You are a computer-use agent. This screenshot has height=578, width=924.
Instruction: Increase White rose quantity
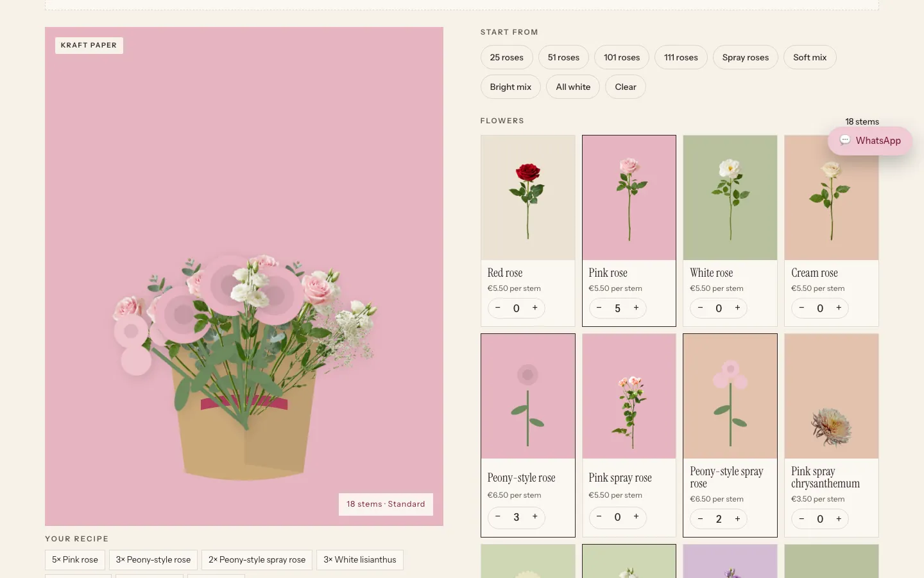(x=738, y=308)
